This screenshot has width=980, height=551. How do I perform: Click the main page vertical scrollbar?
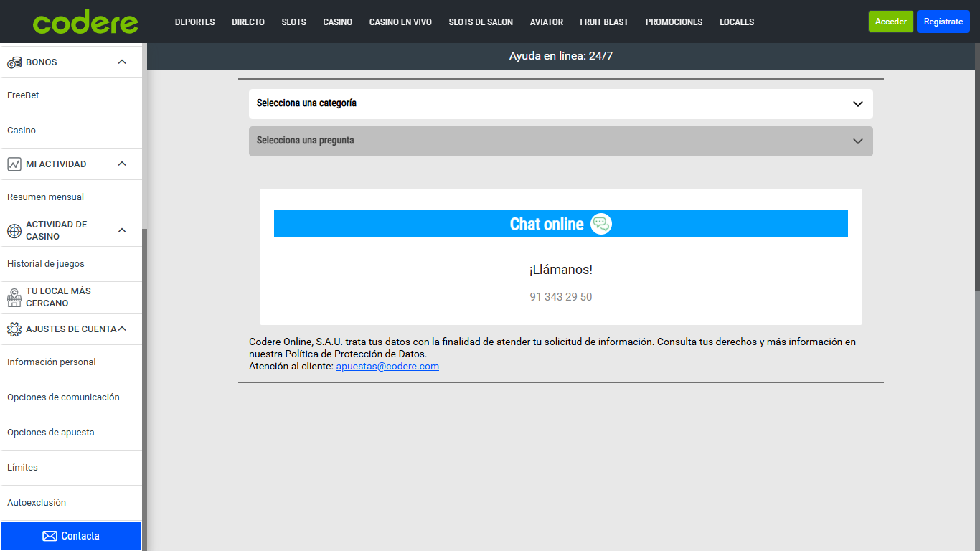tap(977, 166)
